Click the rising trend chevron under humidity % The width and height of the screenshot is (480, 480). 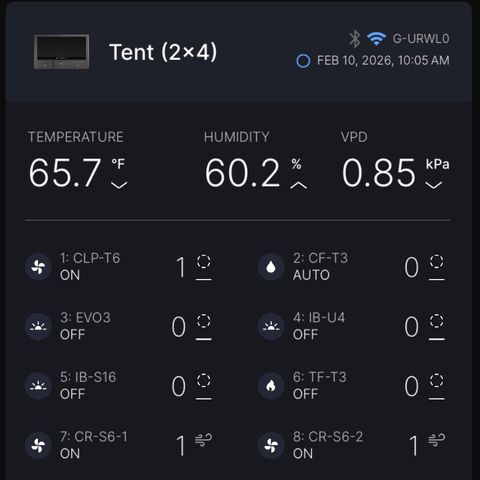tap(298, 185)
